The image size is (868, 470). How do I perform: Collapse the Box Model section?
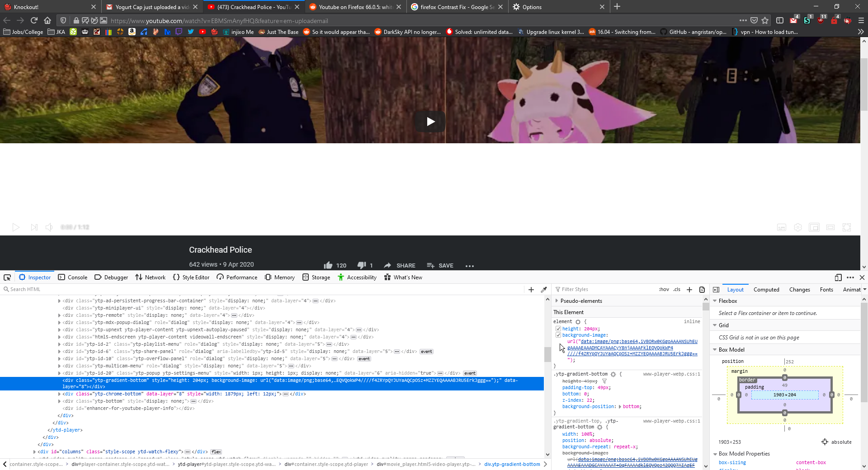[x=715, y=350]
